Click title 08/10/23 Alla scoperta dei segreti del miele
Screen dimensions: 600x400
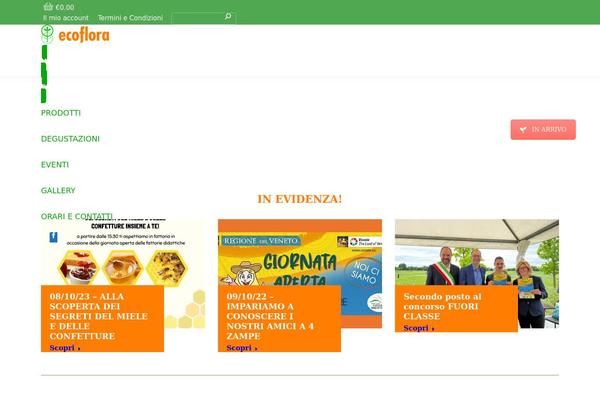coord(99,316)
